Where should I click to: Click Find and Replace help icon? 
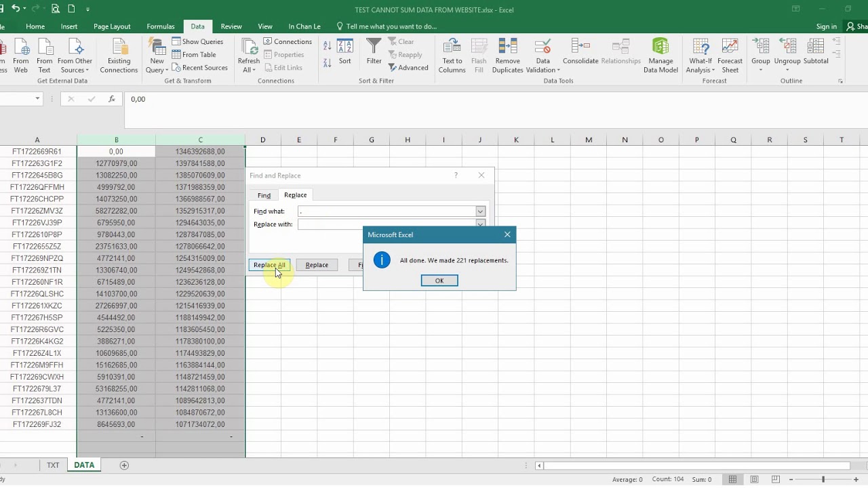[456, 176]
